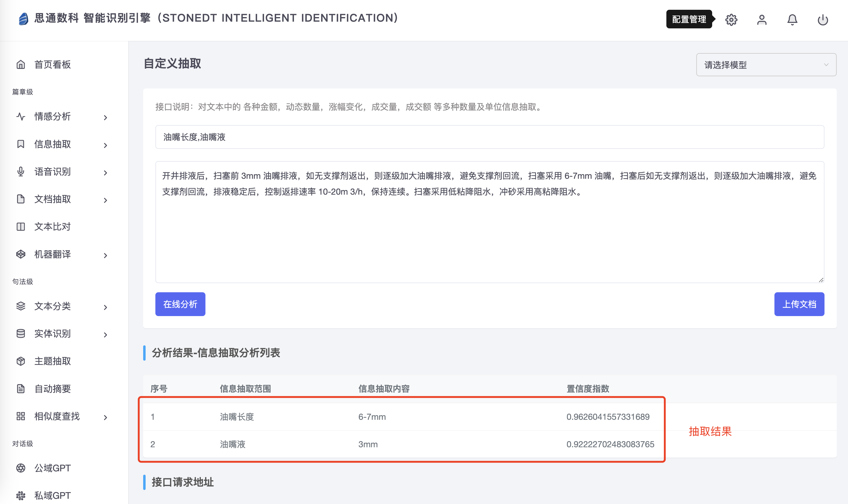Viewport: 848px width, 504px height.
Task: Expand the 机器翻译 submenu chevron
Action: pyautogui.click(x=105, y=255)
